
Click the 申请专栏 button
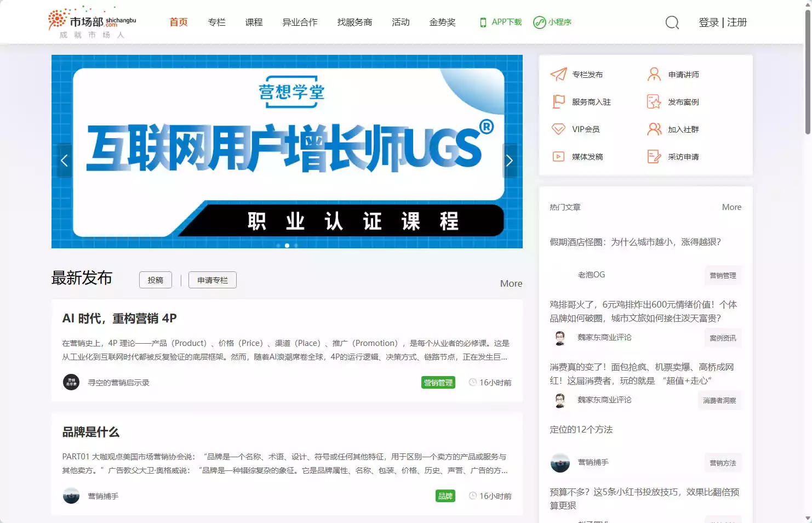click(213, 280)
